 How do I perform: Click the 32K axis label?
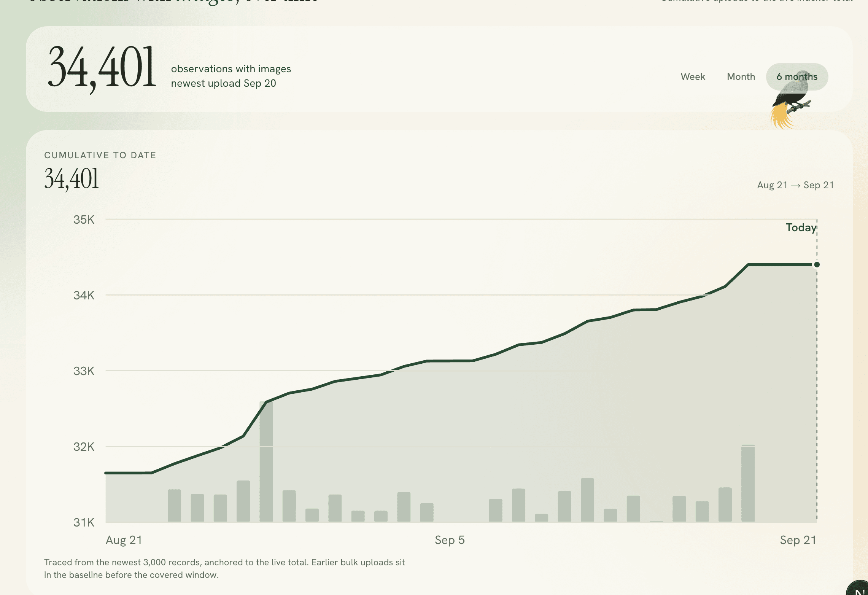pyautogui.click(x=84, y=447)
